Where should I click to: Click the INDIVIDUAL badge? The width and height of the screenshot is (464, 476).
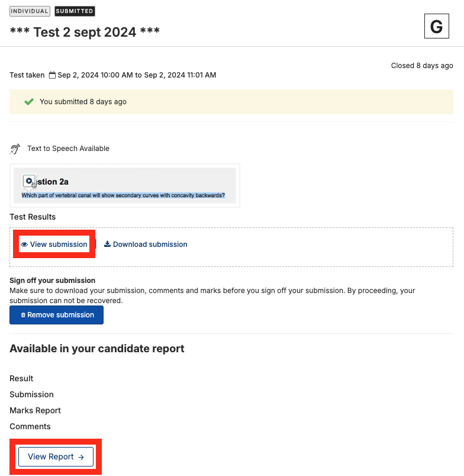pos(30,11)
